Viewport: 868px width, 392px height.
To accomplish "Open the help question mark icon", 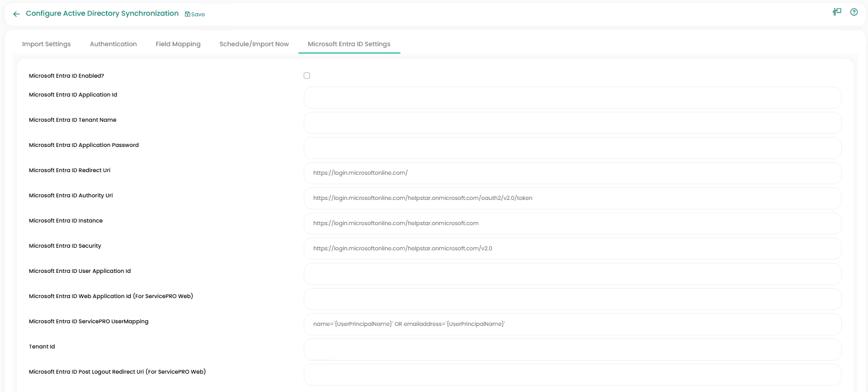I will click(x=854, y=12).
